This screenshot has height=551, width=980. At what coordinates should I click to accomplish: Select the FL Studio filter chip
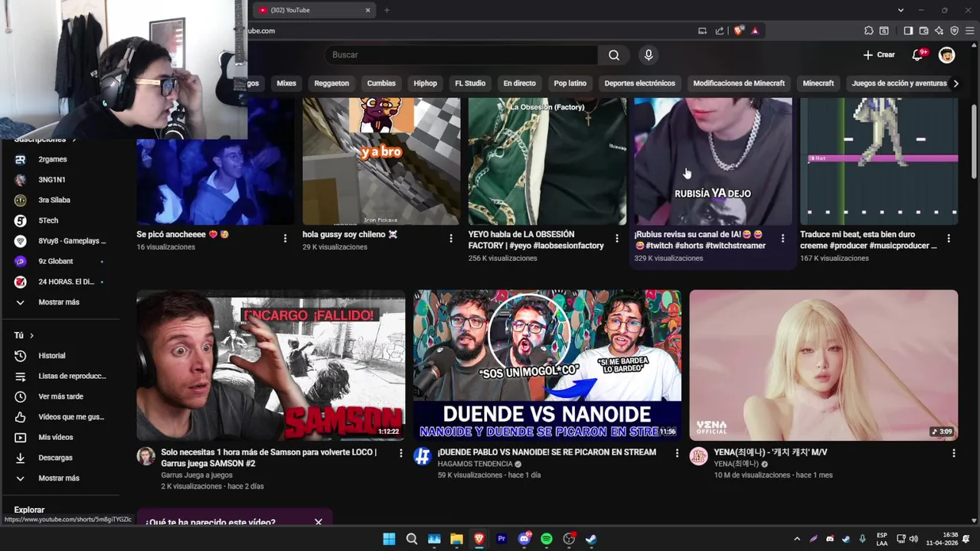pos(470,83)
